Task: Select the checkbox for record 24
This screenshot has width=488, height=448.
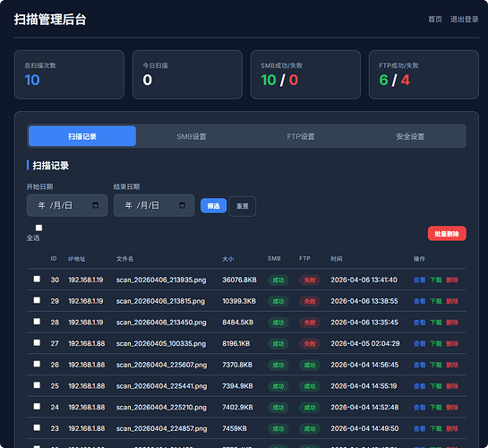Action: tap(37, 406)
